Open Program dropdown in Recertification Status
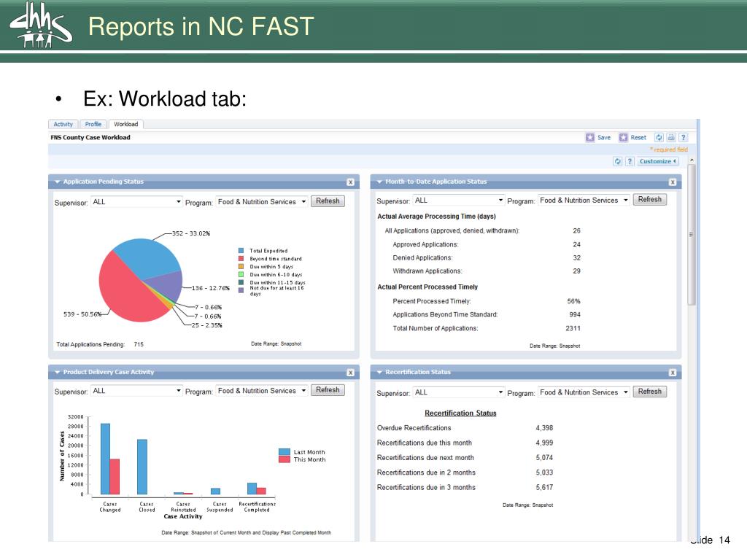This screenshot has height=560, width=747. click(x=584, y=392)
